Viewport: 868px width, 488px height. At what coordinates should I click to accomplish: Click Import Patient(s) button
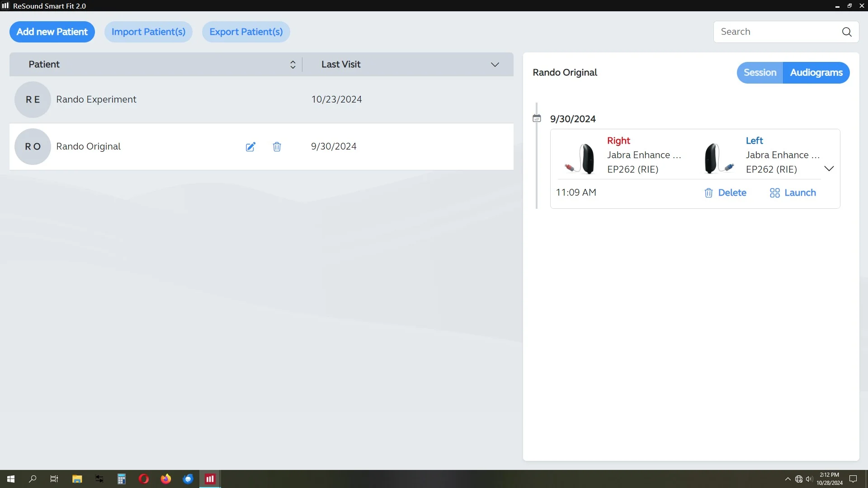tap(148, 32)
